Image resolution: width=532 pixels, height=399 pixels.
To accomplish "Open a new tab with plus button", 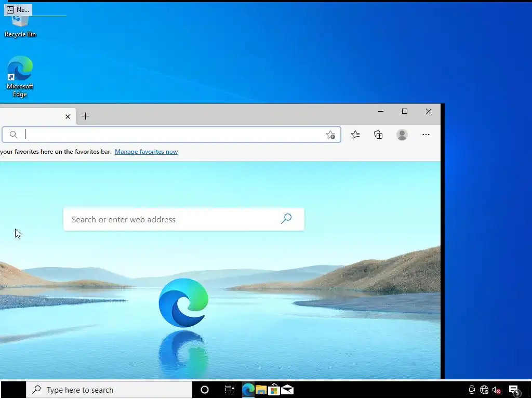I will coord(86,116).
